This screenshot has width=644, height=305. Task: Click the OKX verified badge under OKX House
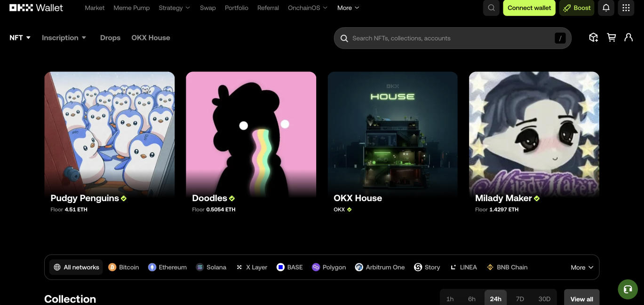tap(349, 210)
